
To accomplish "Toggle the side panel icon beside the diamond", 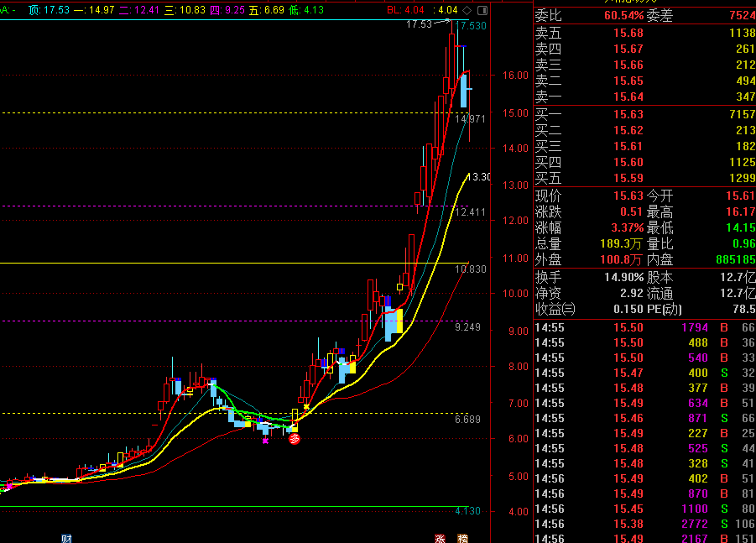I will (x=482, y=10).
